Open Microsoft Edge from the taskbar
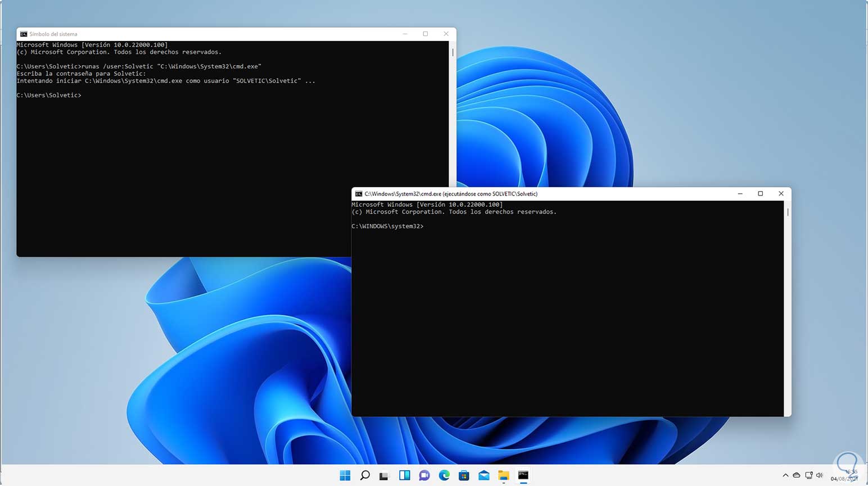 (x=444, y=475)
